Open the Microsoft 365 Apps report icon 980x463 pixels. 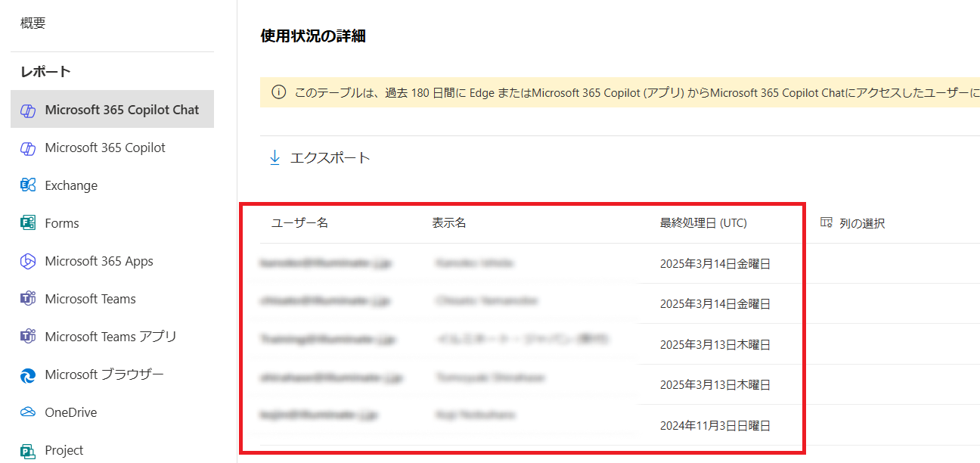(28, 261)
